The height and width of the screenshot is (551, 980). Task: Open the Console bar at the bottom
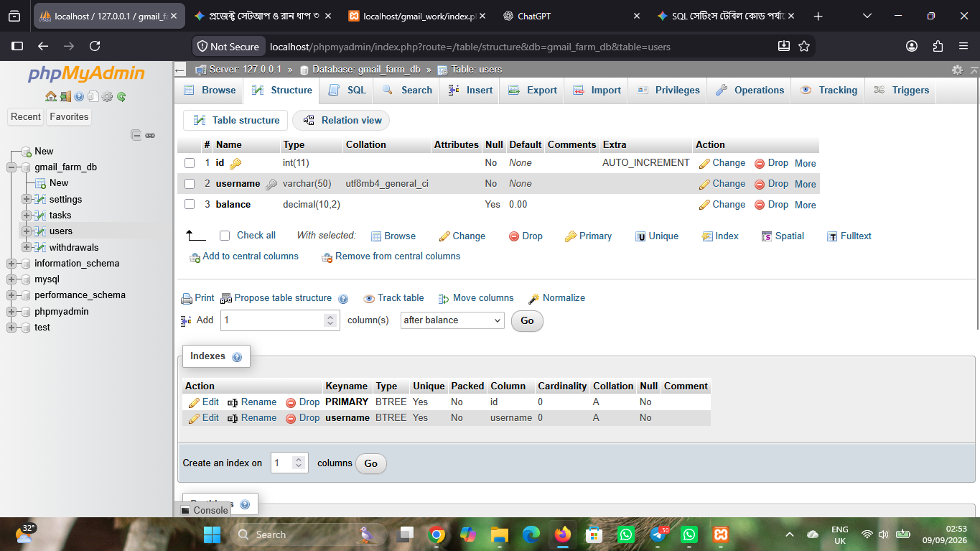tap(204, 510)
